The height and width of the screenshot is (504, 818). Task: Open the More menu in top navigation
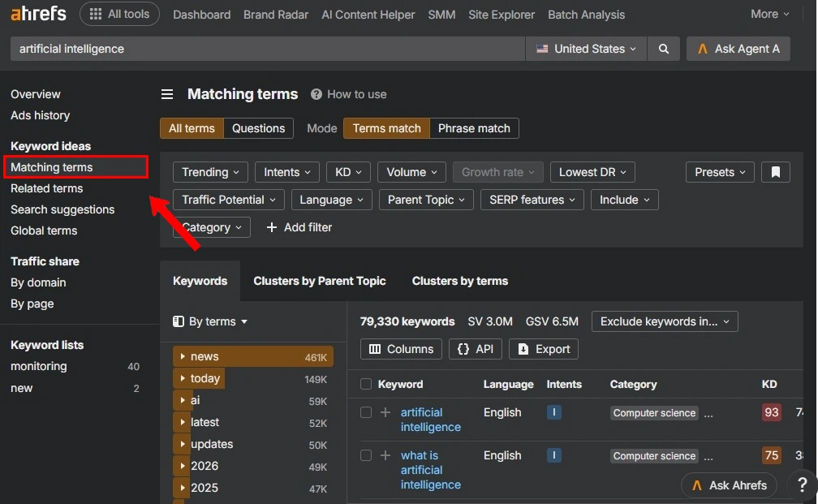(x=769, y=14)
